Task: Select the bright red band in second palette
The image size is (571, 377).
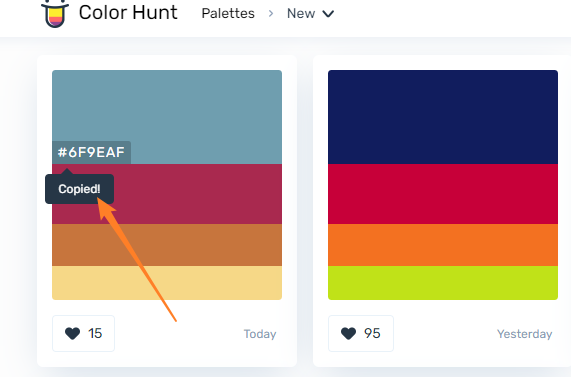Action: [x=443, y=194]
